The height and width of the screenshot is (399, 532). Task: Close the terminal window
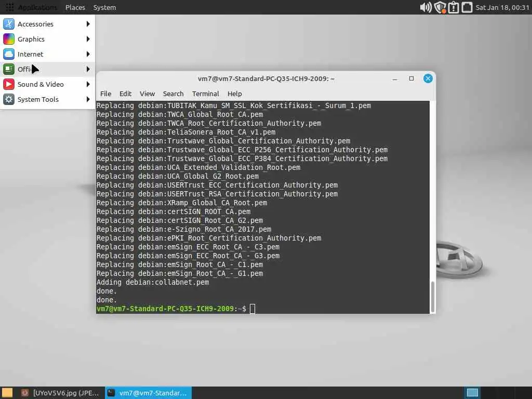tap(428, 79)
